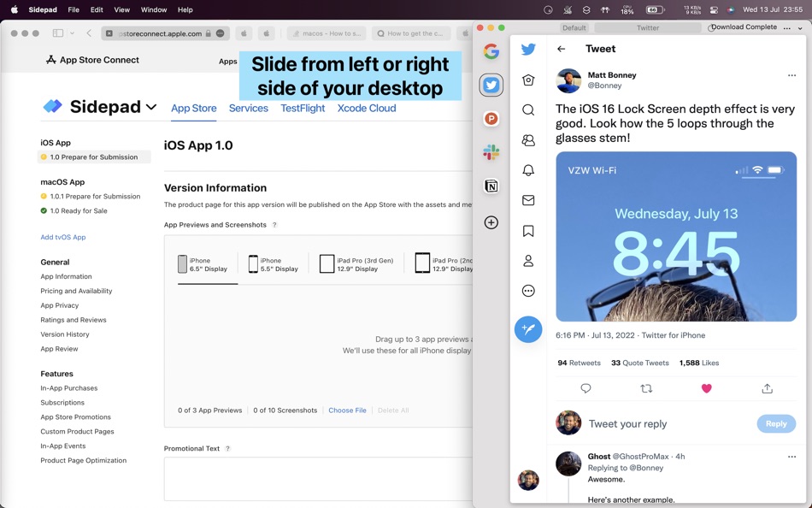This screenshot has height=508, width=812.
Task: Open the Apple menu
Action: tap(15, 9)
